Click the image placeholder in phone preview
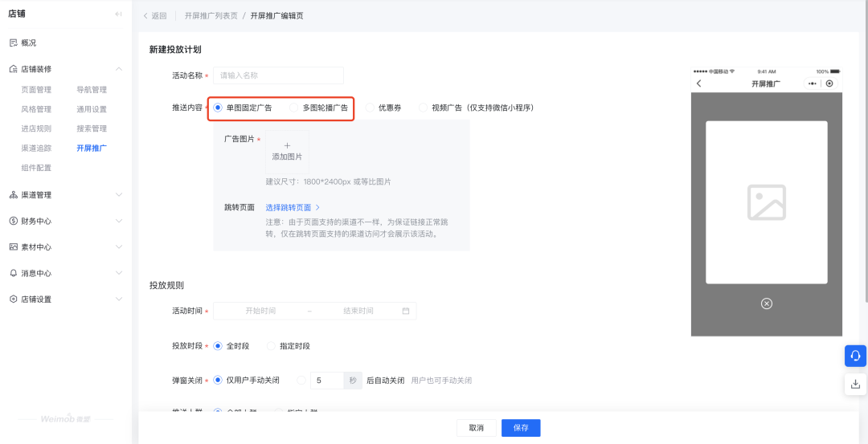 tap(767, 202)
